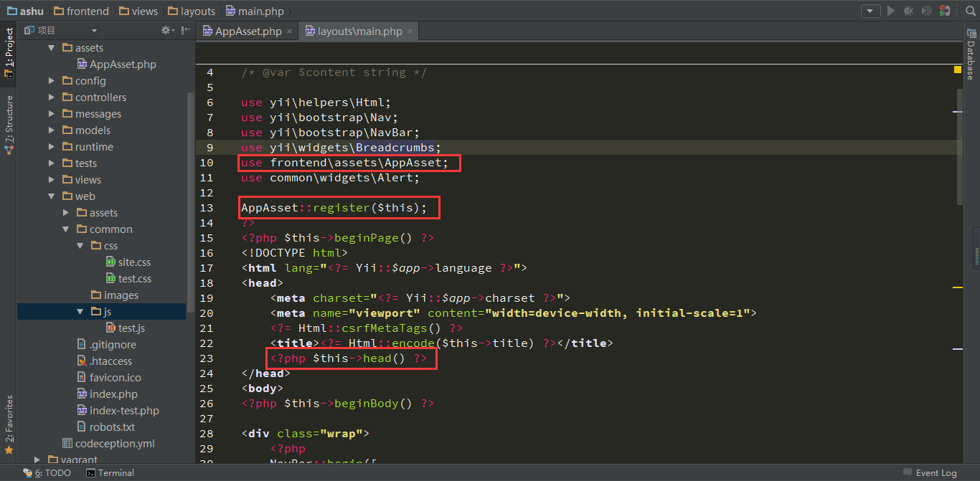Click the line "use common\widgets\Alert;"

(331, 178)
